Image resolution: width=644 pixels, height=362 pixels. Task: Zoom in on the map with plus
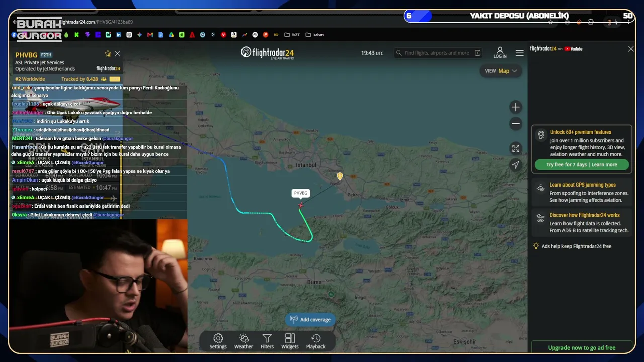coord(516,107)
